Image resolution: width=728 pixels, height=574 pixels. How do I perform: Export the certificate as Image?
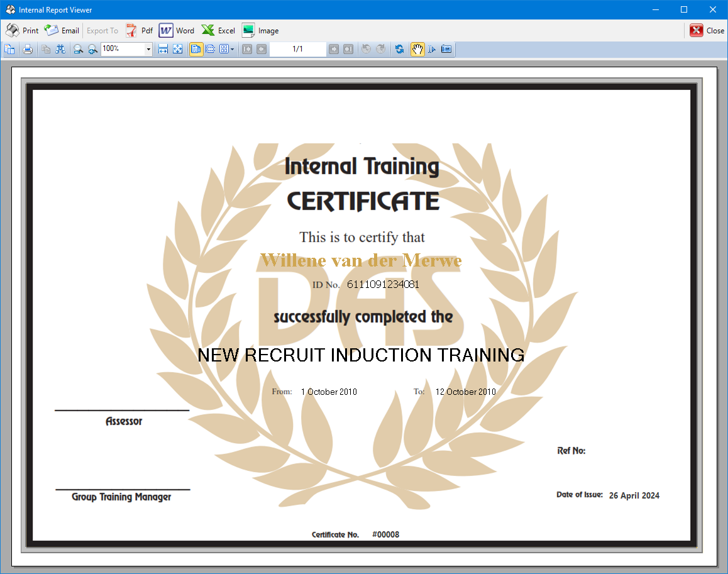pos(260,31)
